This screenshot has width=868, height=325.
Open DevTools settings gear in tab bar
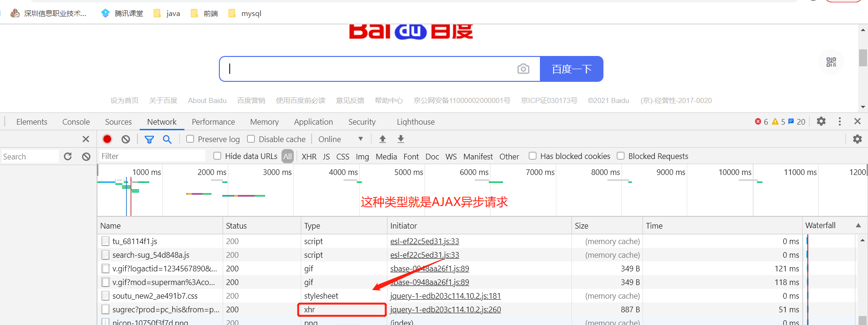(821, 121)
